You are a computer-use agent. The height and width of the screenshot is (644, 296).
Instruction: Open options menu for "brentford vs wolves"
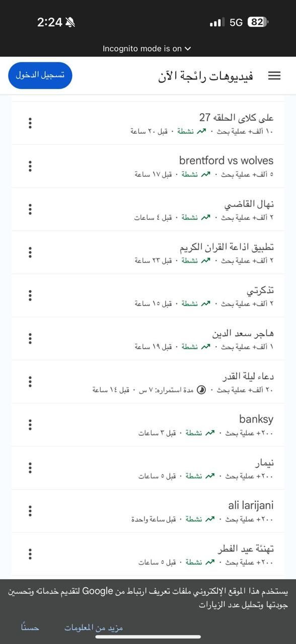30,166
